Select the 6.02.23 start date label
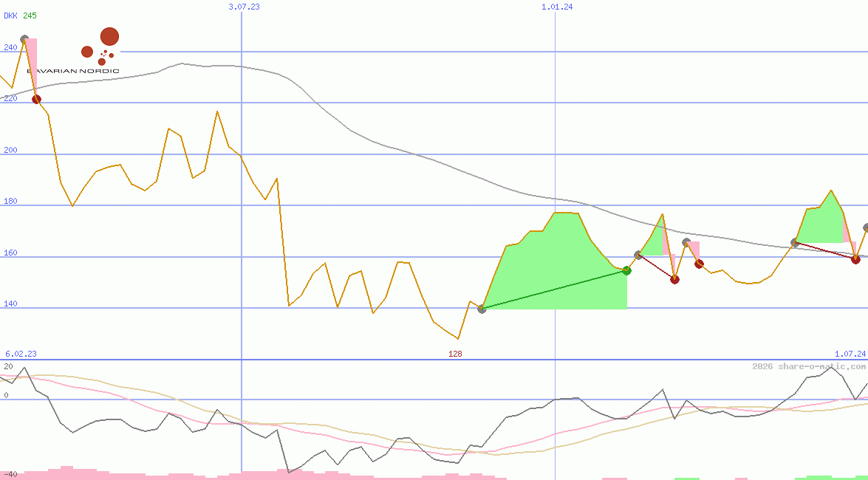 [21, 354]
